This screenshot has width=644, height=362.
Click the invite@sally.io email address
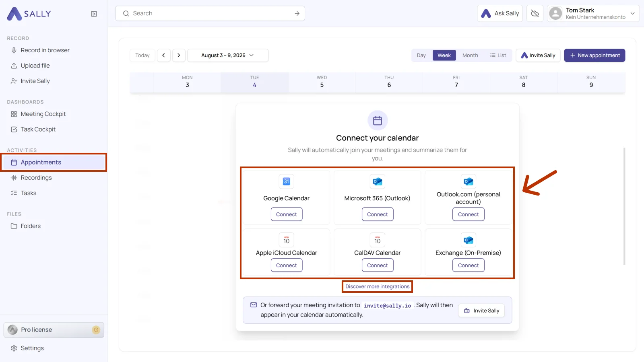[387, 306]
